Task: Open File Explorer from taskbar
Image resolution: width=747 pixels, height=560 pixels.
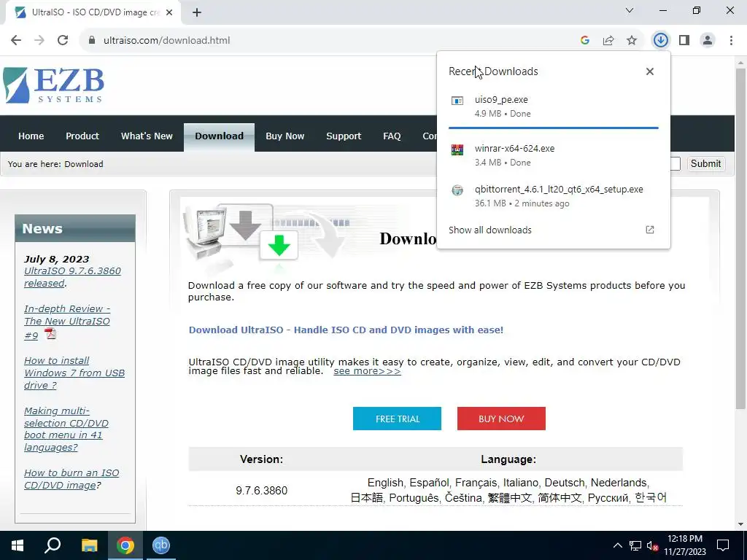Action: (x=89, y=545)
